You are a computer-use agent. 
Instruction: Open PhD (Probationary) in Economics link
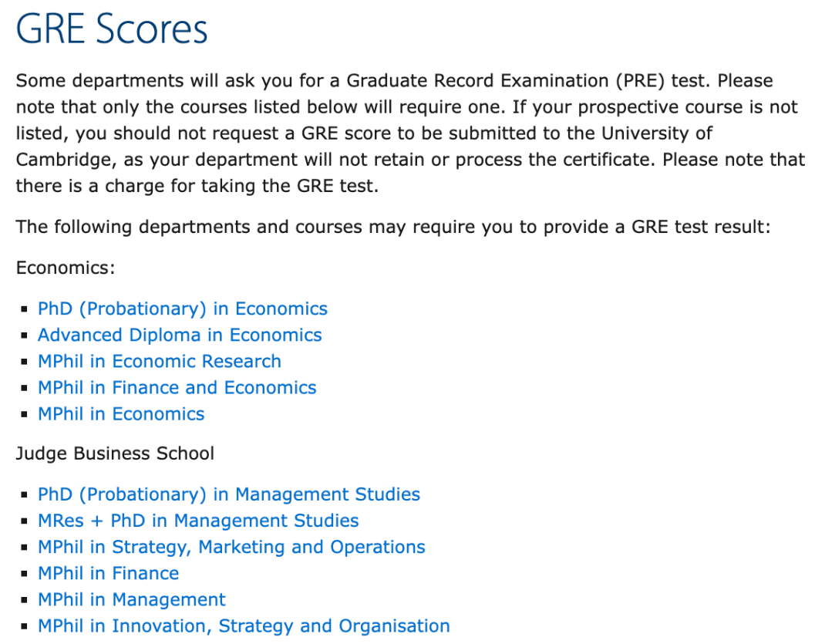pyautogui.click(x=183, y=309)
